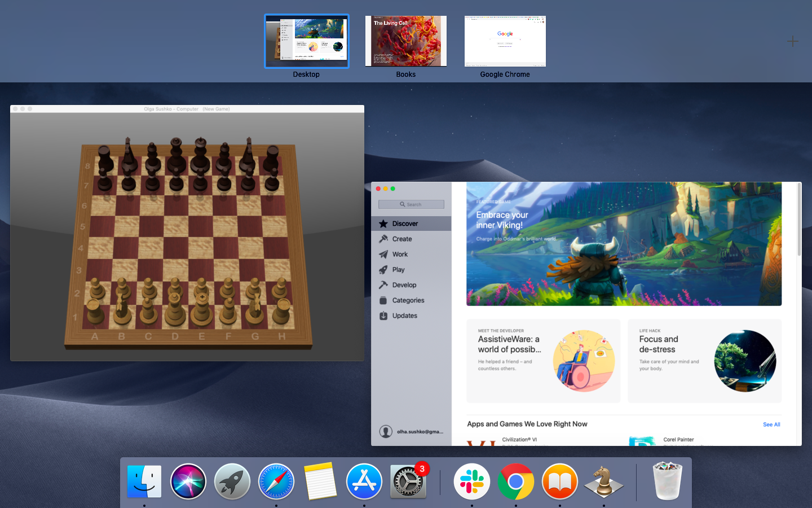Open the Categories section label
Image resolution: width=812 pixels, height=508 pixels.
pyautogui.click(x=408, y=300)
